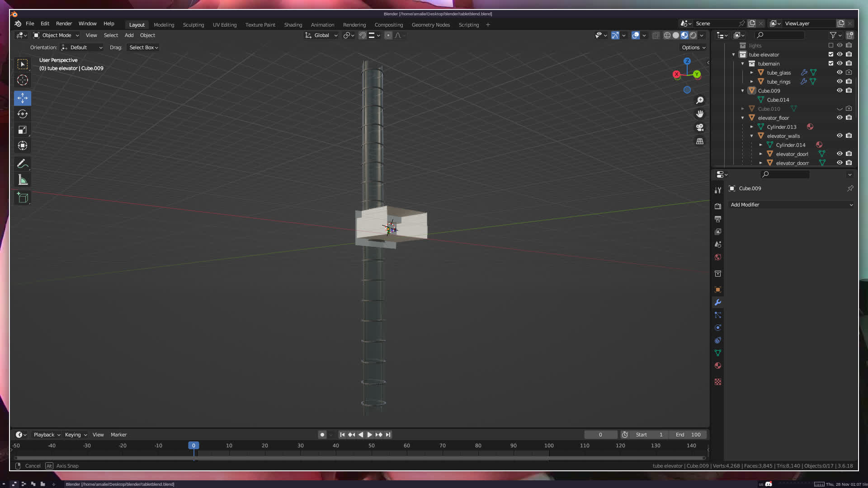Viewport: 868px width, 488px height.
Task: Uncheck the tube elevator collection checkbox
Action: [x=830, y=55]
